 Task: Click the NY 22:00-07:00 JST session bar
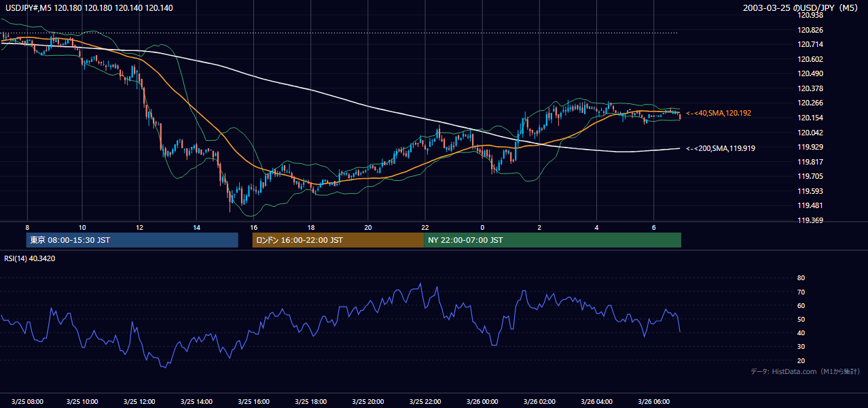[x=552, y=240]
